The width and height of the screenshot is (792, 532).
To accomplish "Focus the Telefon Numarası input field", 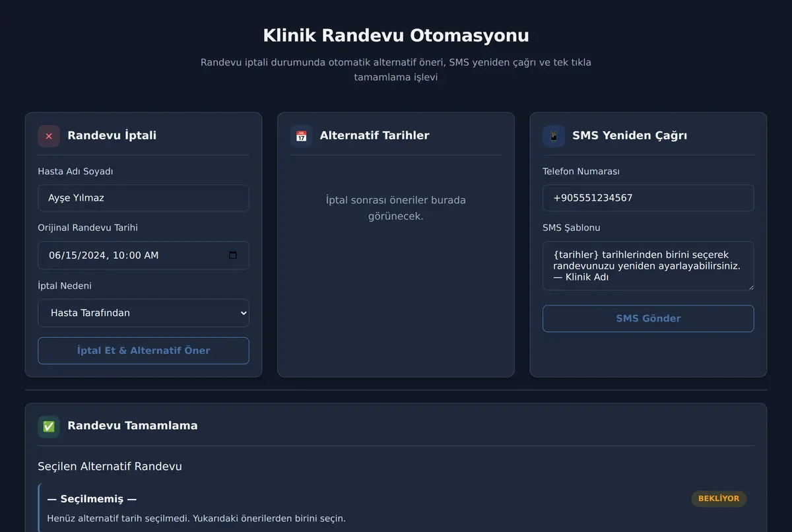I will click(x=648, y=198).
